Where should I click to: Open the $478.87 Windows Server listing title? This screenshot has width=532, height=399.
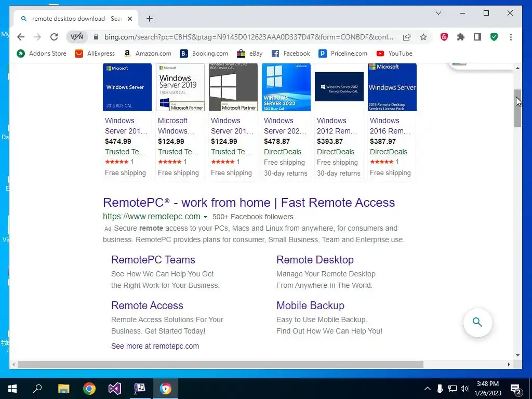click(x=285, y=126)
